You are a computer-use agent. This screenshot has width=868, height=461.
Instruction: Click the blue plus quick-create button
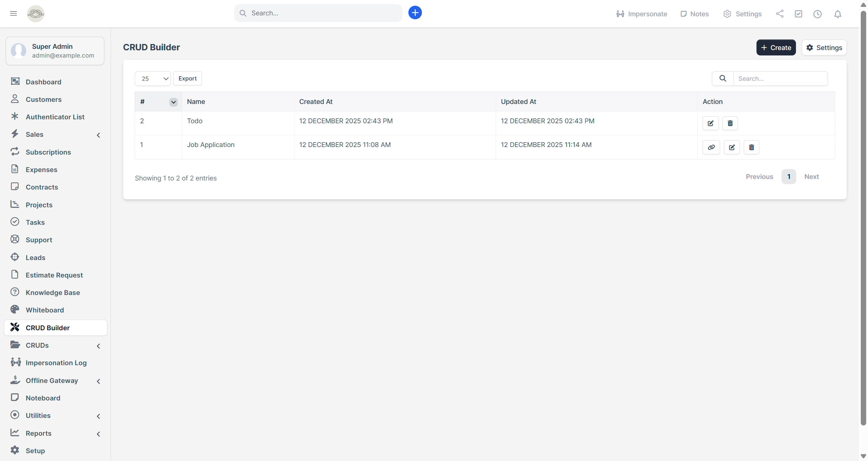coord(415,13)
